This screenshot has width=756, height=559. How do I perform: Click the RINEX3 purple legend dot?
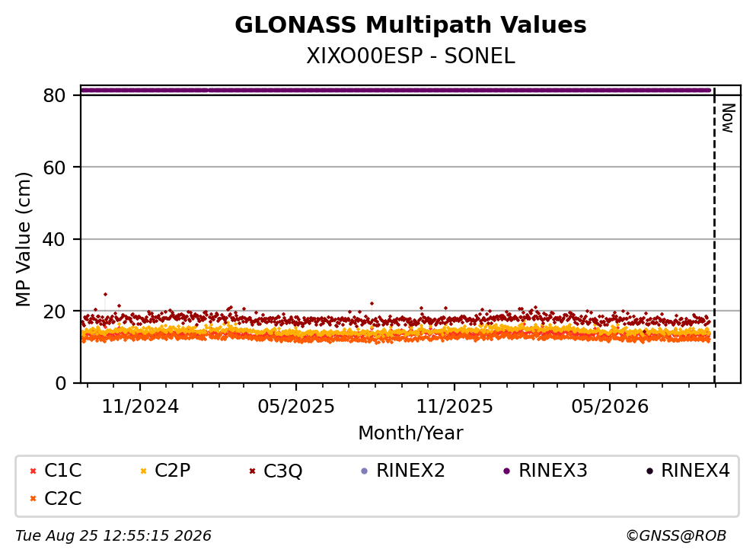point(507,471)
